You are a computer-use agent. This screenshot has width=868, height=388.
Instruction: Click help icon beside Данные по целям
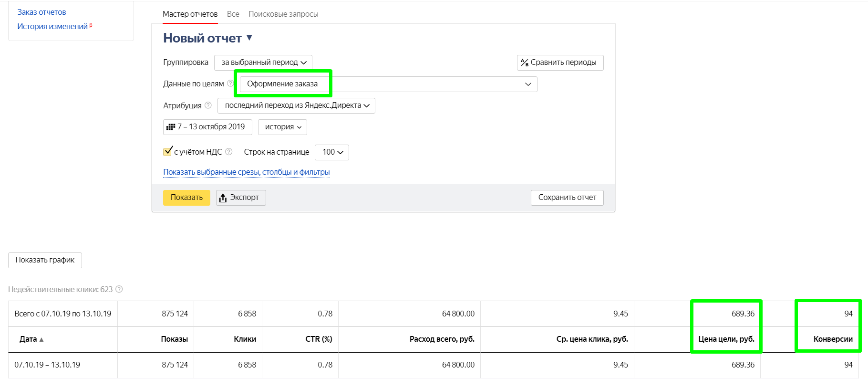(x=230, y=83)
